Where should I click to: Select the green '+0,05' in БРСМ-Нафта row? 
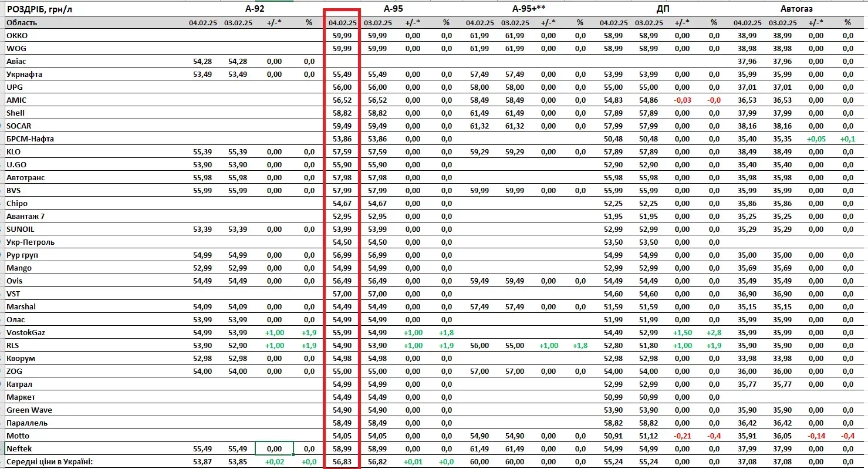pyautogui.click(x=816, y=139)
